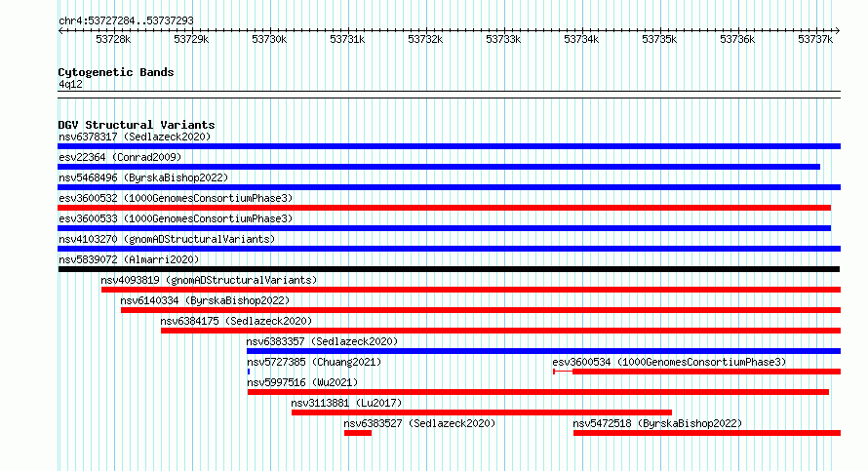Click the DGV Structural Variants track title

pyautogui.click(x=137, y=125)
